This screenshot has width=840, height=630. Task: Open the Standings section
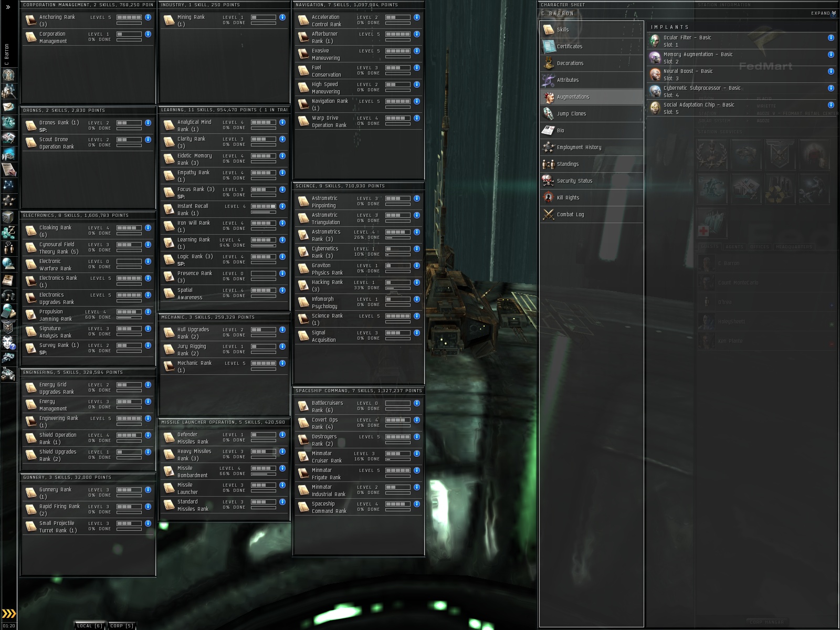[592, 164]
